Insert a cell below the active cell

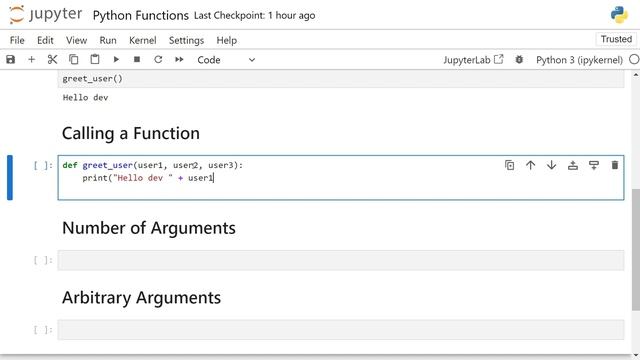[x=594, y=165]
